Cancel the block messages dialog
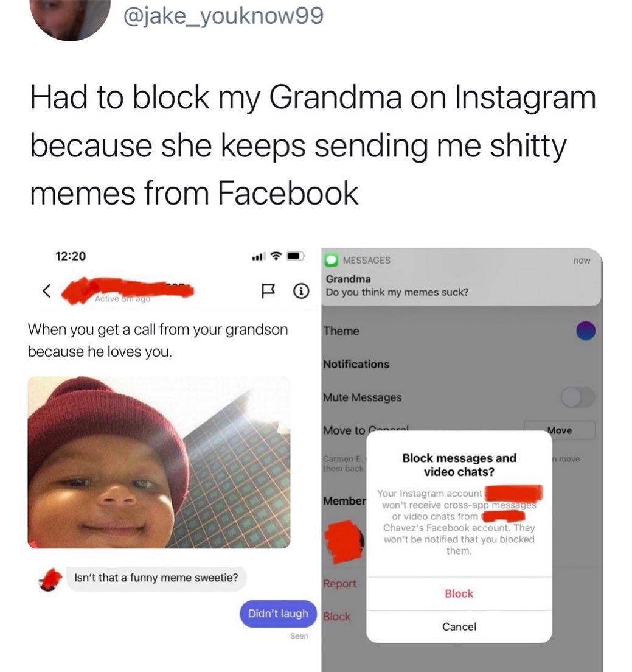 459,626
